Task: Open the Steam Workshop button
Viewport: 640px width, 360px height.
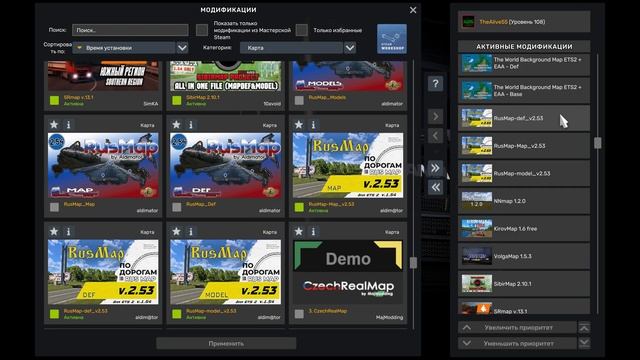Action: tap(391, 39)
